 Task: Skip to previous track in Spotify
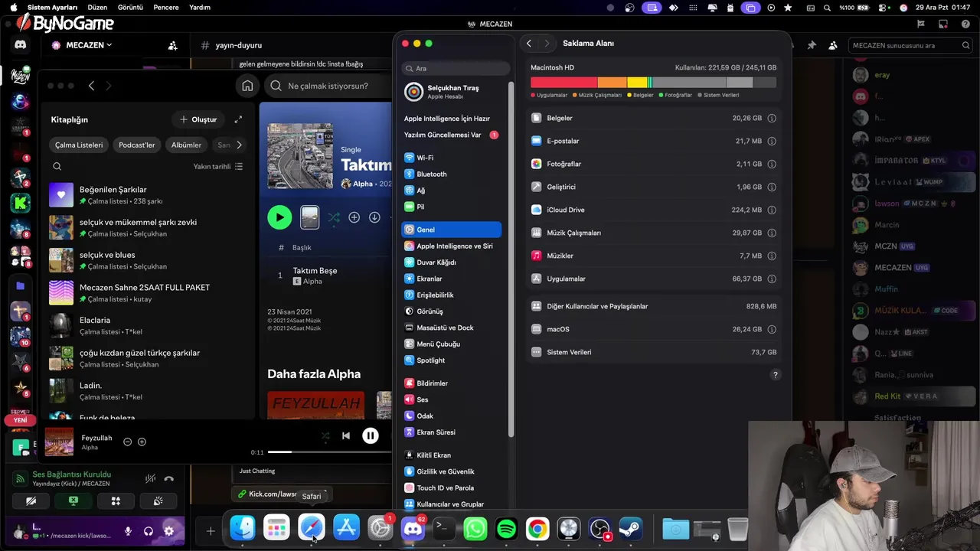[346, 435]
